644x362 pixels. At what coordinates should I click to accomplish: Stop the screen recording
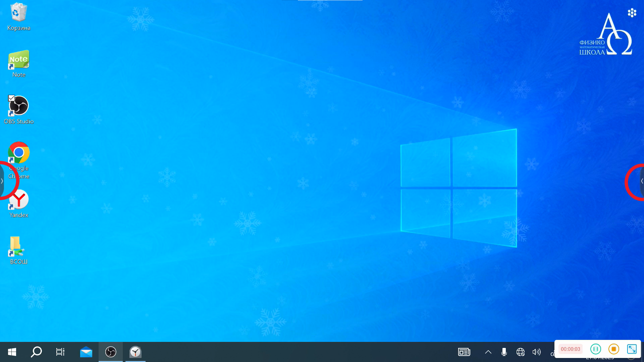click(x=614, y=349)
